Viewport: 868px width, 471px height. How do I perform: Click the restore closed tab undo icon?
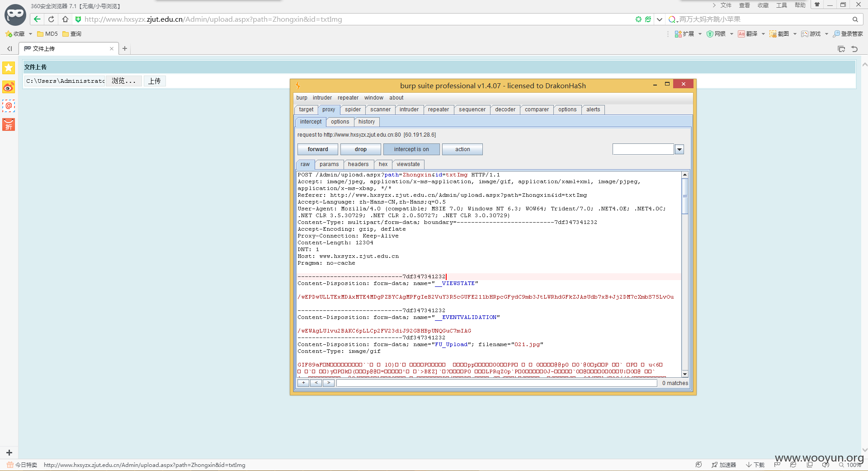(x=854, y=49)
